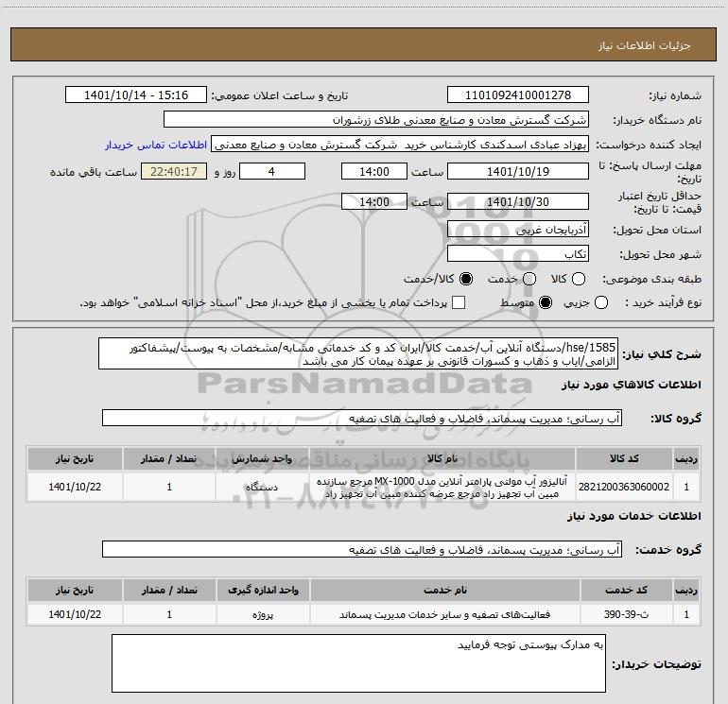Click the goods table quantity cell 1
This screenshot has width=728, height=704.
(169, 487)
